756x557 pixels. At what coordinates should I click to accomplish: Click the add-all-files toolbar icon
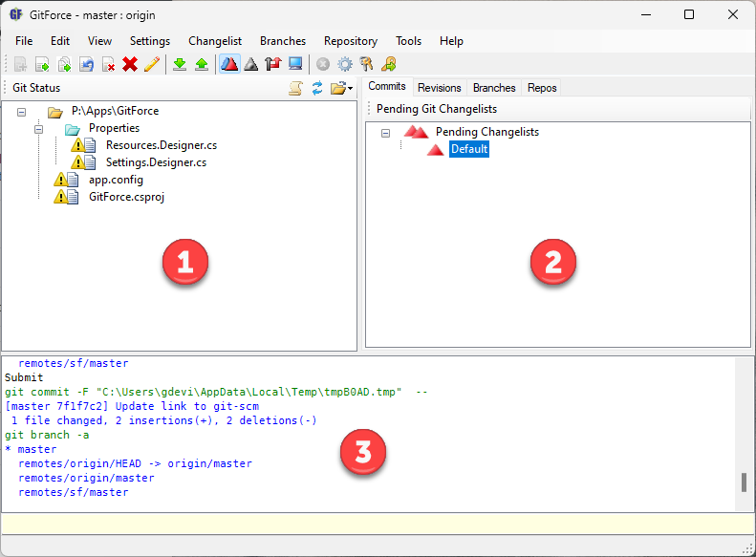[x=64, y=64]
